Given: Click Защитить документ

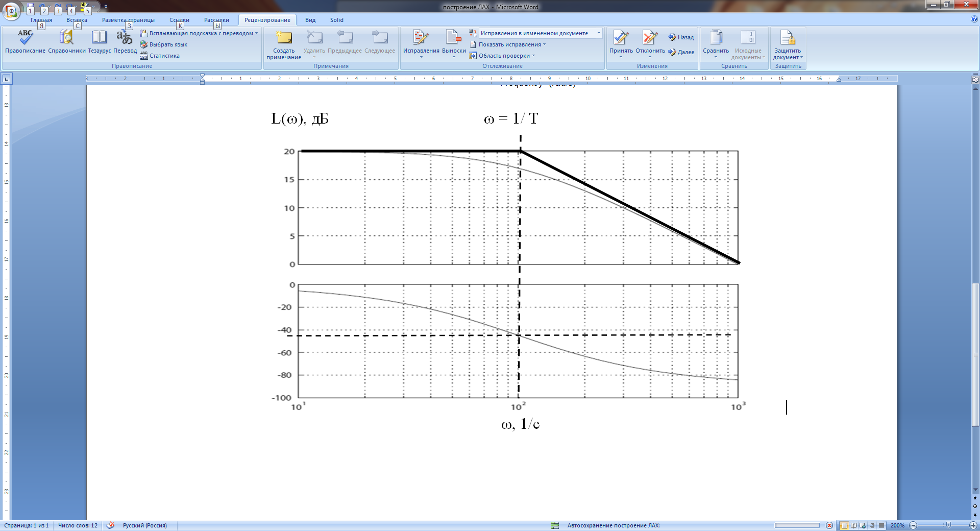Looking at the screenshot, I should pyautogui.click(x=788, y=45).
